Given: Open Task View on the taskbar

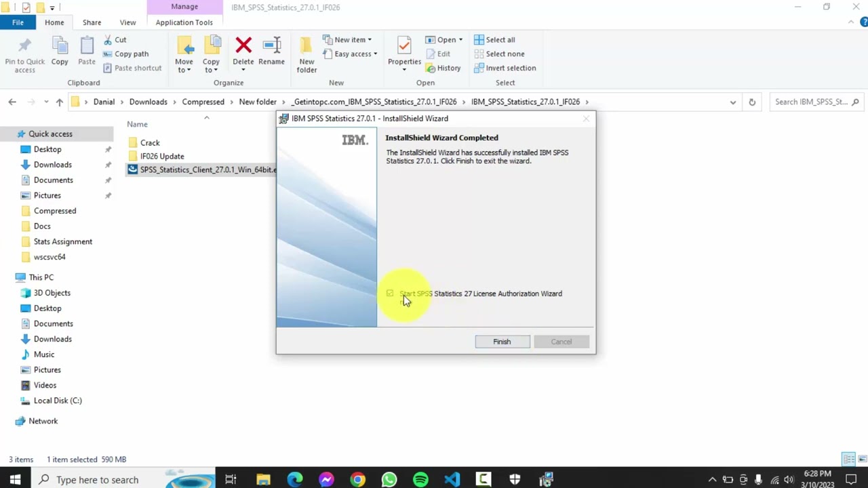Looking at the screenshot, I should [231, 480].
